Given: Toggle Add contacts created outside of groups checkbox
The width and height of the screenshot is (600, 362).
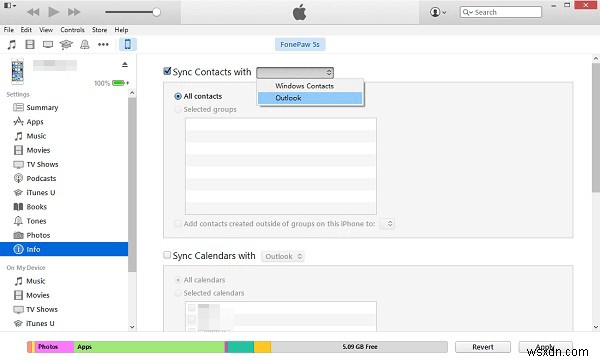Looking at the screenshot, I should [178, 223].
